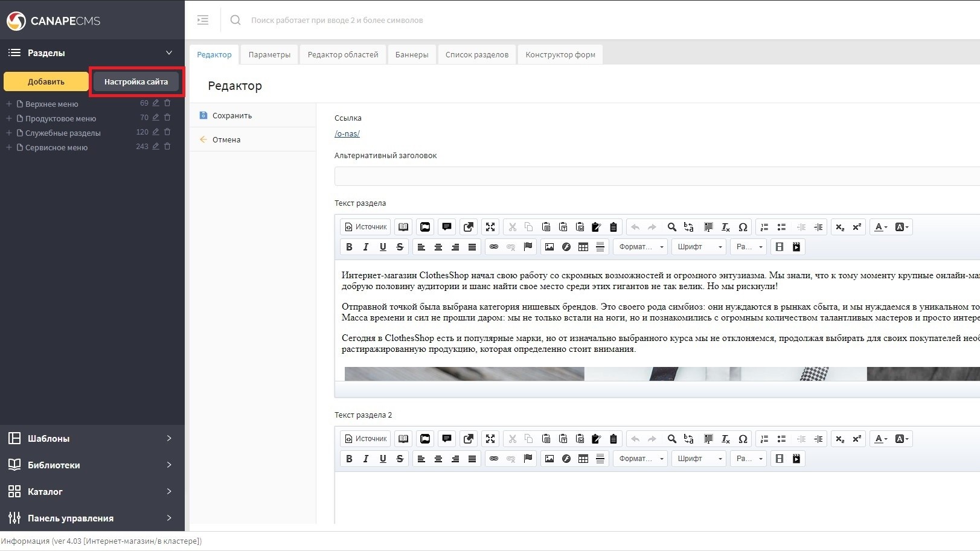Toggle bold in first editor
The width and height of the screenshot is (980, 551).
click(x=349, y=247)
